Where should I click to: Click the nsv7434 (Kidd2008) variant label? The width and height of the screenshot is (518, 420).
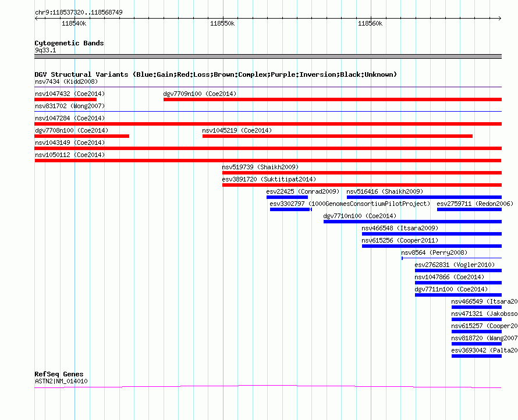66,81
